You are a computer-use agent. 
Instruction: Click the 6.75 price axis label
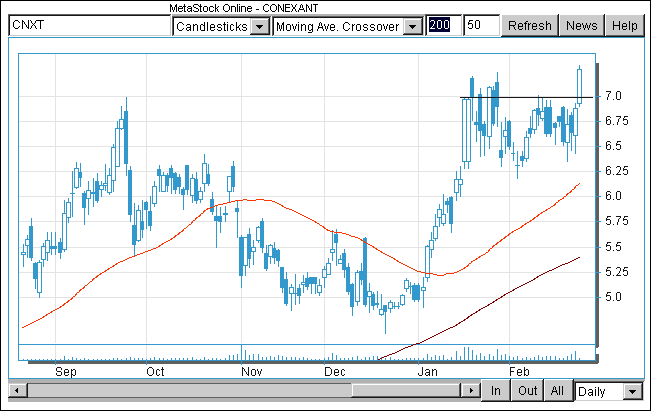[617, 121]
